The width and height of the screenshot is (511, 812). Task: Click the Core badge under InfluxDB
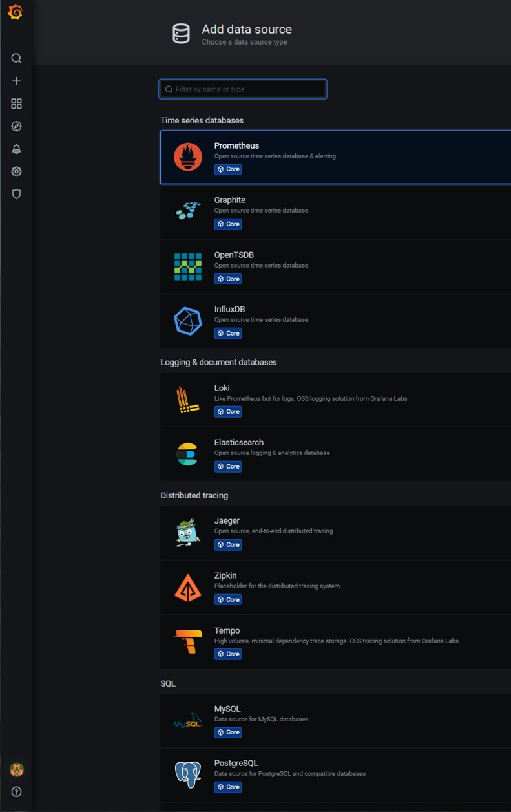(228, 333)
